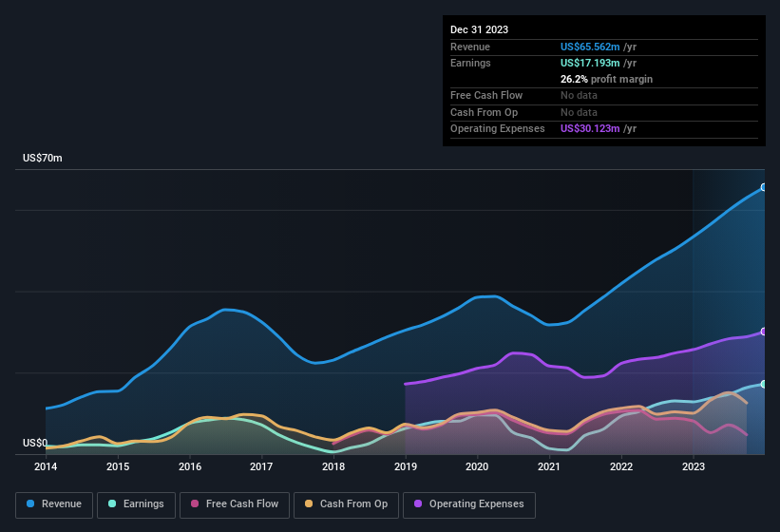Image resolution: width=780 pixels, height=532 pixels.
Task: Click the US$65.562m revenue value
Action: click(590, 47)
